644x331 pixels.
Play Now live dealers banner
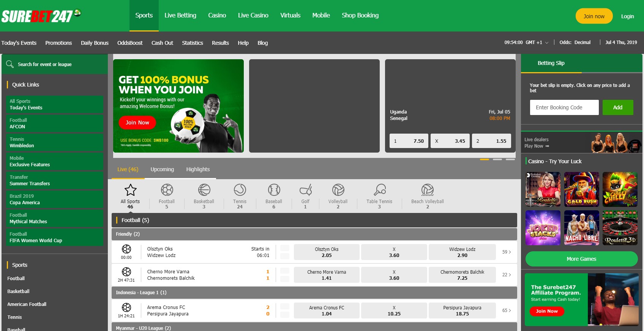582,142
